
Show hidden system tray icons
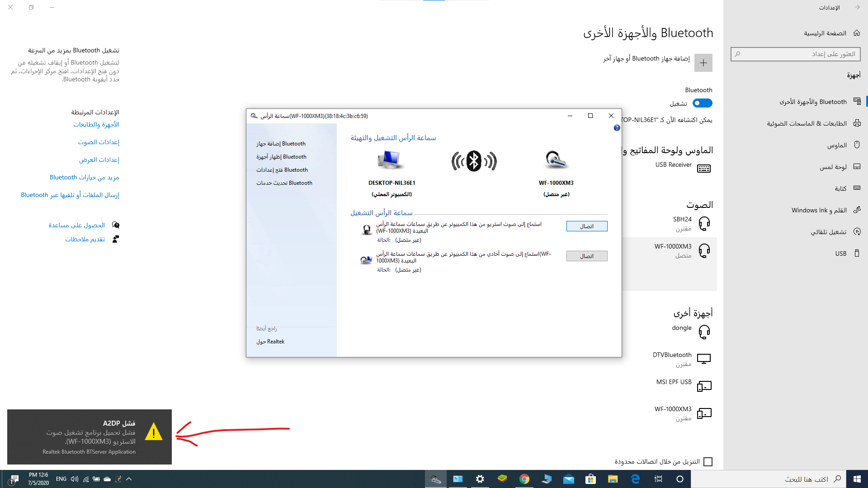[129, 479]
